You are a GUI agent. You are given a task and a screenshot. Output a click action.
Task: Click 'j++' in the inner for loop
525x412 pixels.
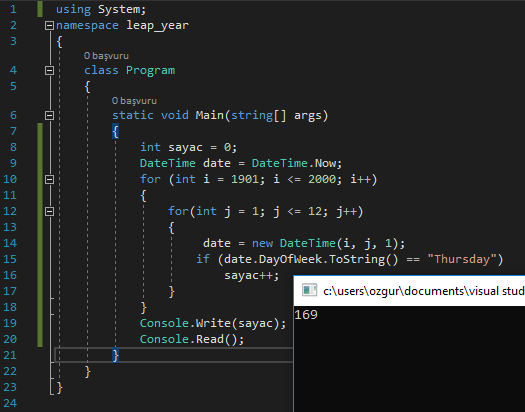tap(346, 212)
